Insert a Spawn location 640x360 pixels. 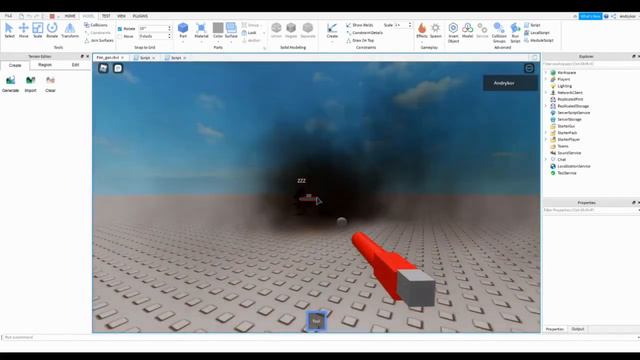(x=436, y=30)
